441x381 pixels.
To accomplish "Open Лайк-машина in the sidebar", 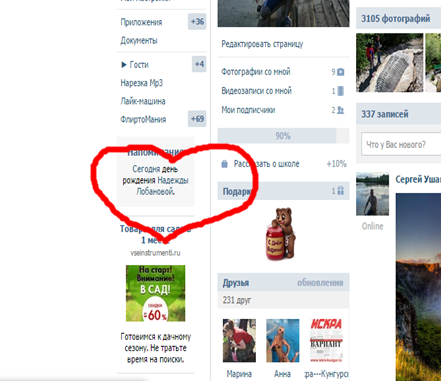I will pos(143,101).
